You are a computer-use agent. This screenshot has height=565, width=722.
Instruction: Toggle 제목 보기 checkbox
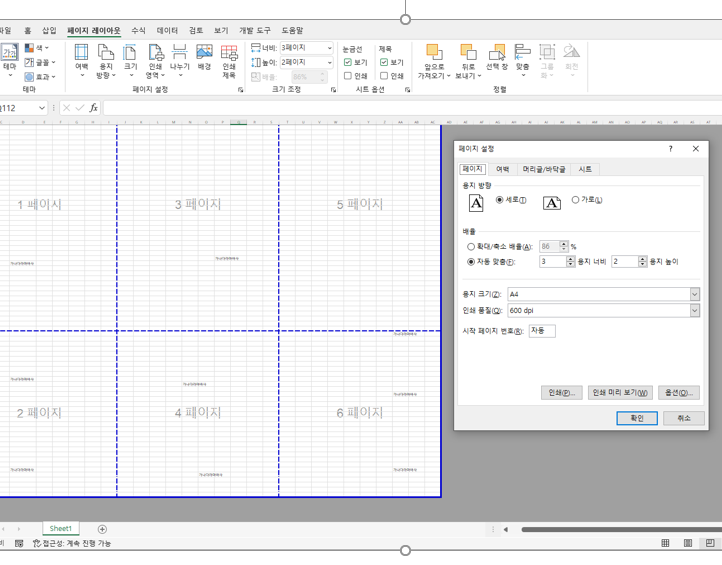[x=384, y=62]
